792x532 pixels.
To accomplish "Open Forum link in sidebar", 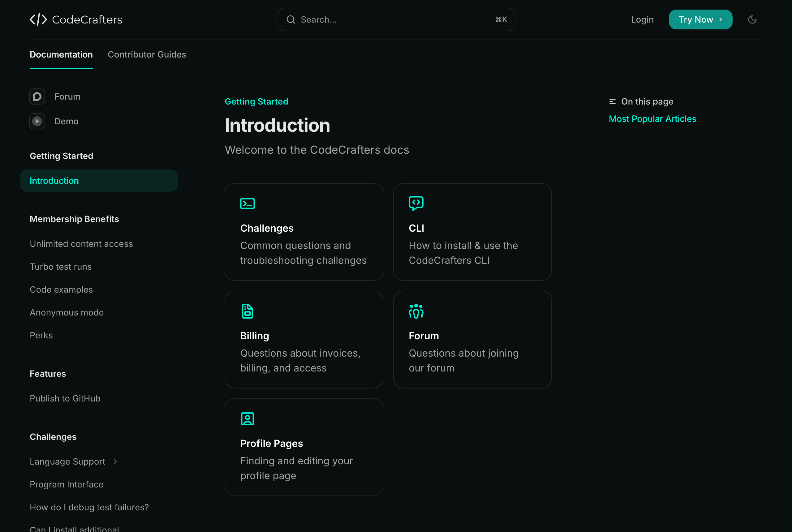I will coord(67,97).
